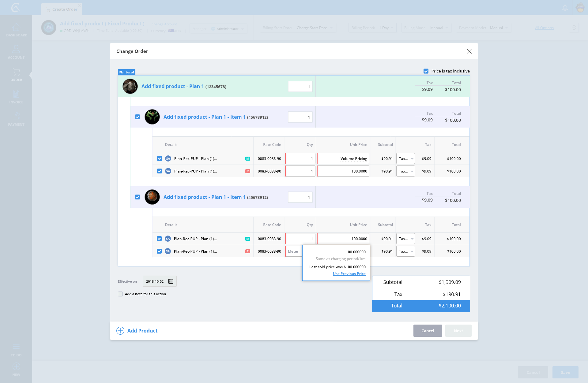Go to Dashboard from sidebar

16,30
